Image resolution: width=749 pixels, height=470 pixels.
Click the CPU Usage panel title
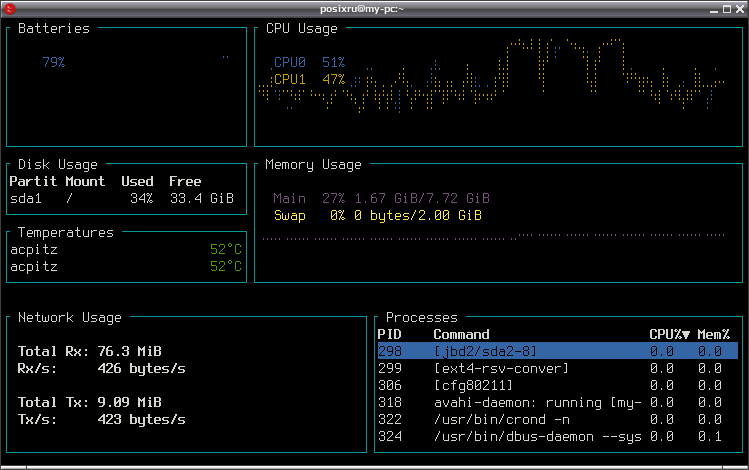(x=301, y=29)
